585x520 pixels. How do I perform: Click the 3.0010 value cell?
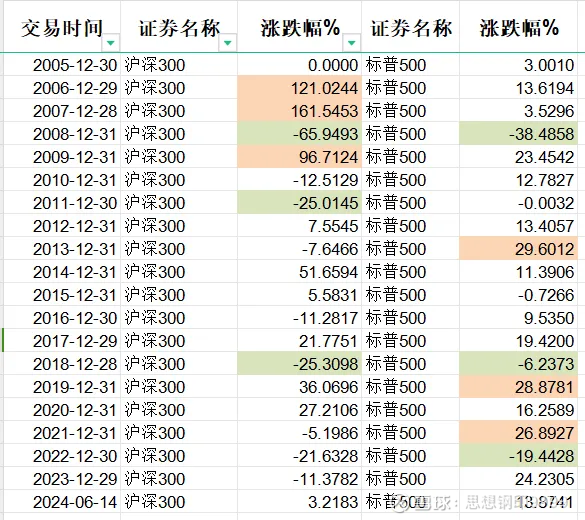coord(519,65)
